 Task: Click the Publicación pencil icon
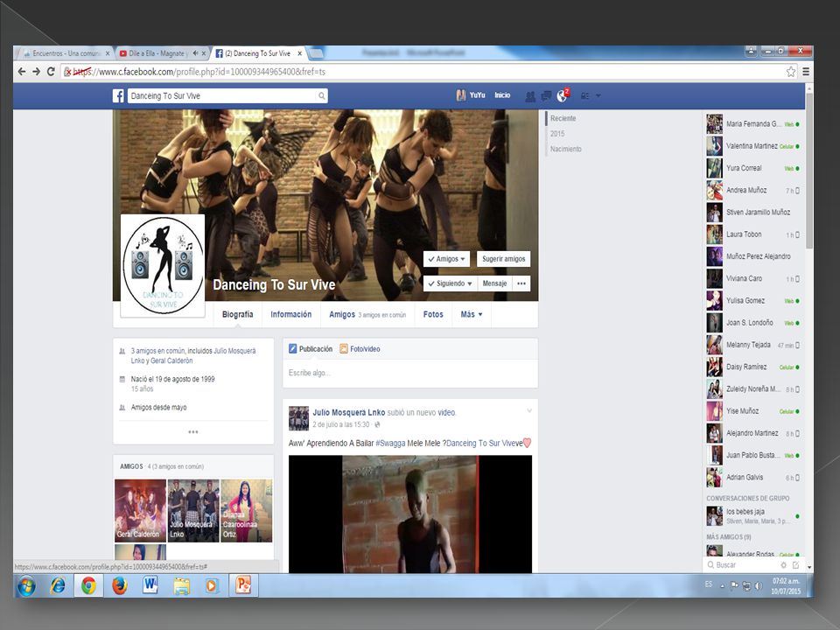tap(292, 349)
